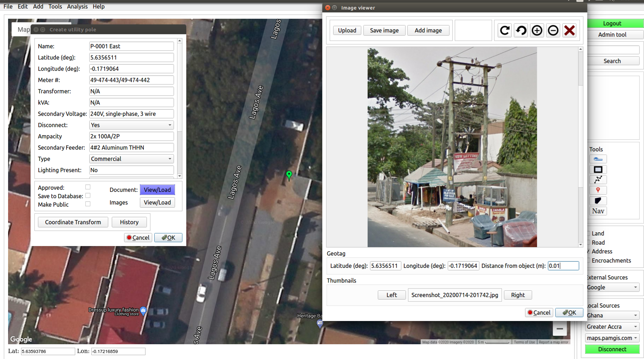
Task: Click the Upload button
Action: [347, 30]
